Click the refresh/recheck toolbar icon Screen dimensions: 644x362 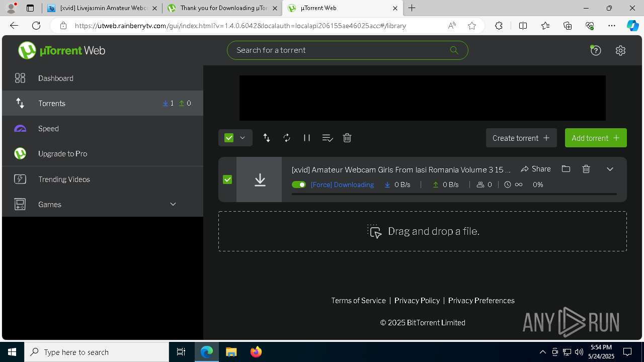pyautogui.click(x=287, y=138)
